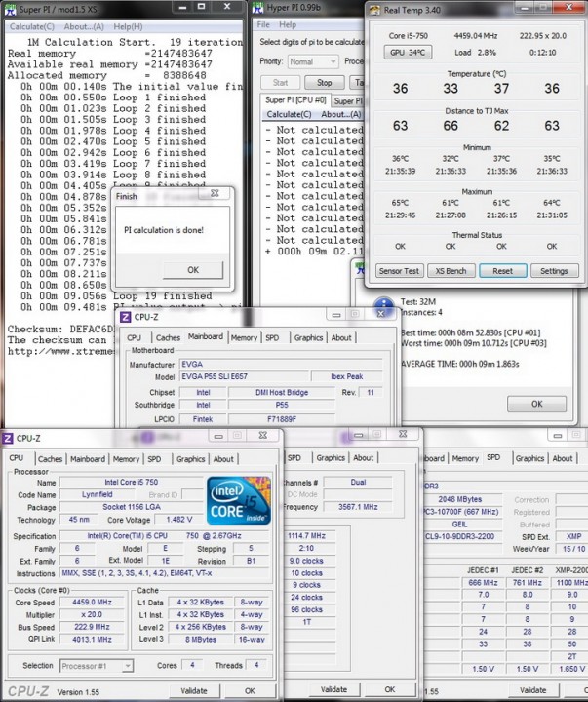Viewport: 588px width, 702px height.
Task: Open Settings in Real Temp
Action: click(554, 271)
